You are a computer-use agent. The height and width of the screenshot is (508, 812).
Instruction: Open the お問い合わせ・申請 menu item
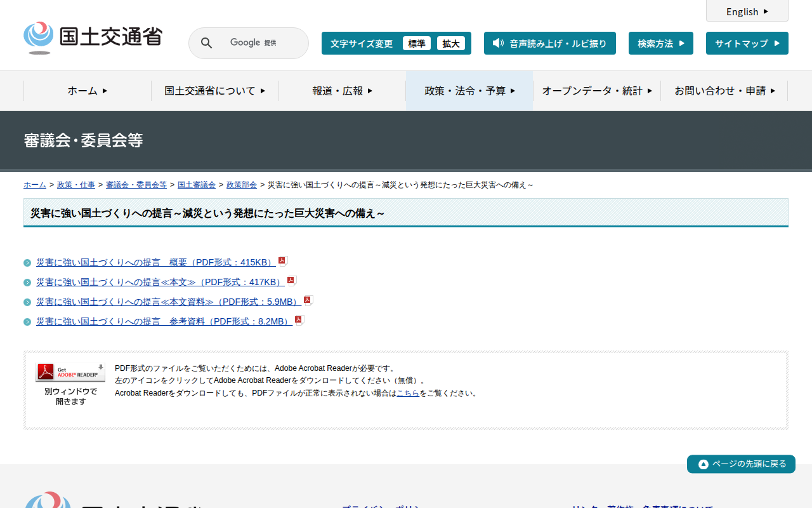point(724,91)
